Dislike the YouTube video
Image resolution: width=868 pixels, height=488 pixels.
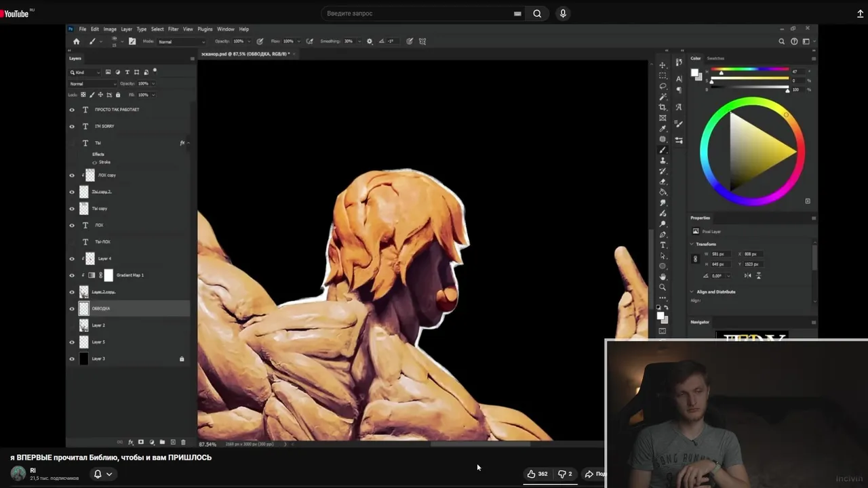(x=565, y=474)
